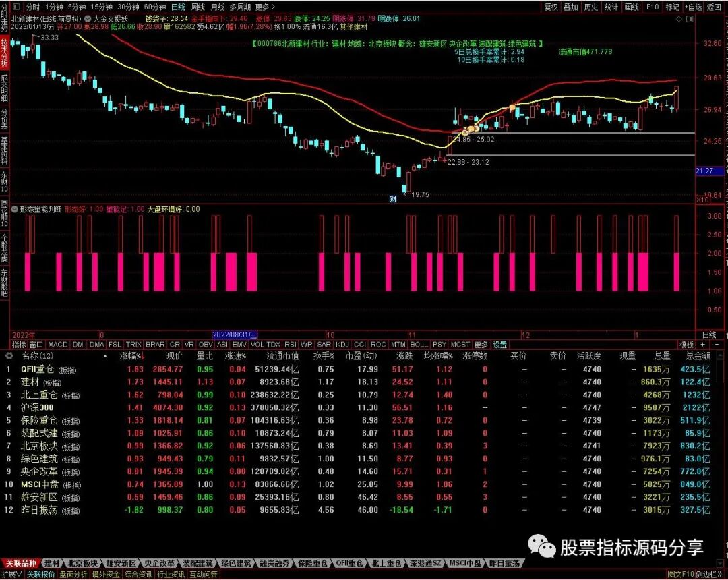728x580 pixels.
Task: Sort table by 流通市值 column
Action: 282,356
